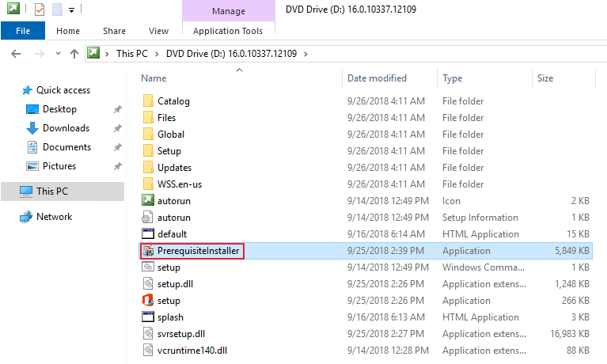Sort by Date modified column header

(x=377, y=78)
